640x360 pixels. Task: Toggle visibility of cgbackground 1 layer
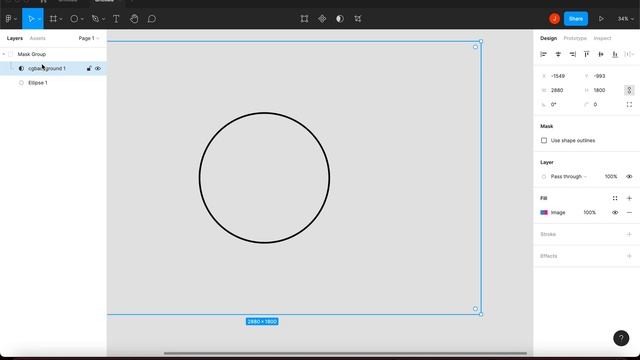tap(98, 69)
